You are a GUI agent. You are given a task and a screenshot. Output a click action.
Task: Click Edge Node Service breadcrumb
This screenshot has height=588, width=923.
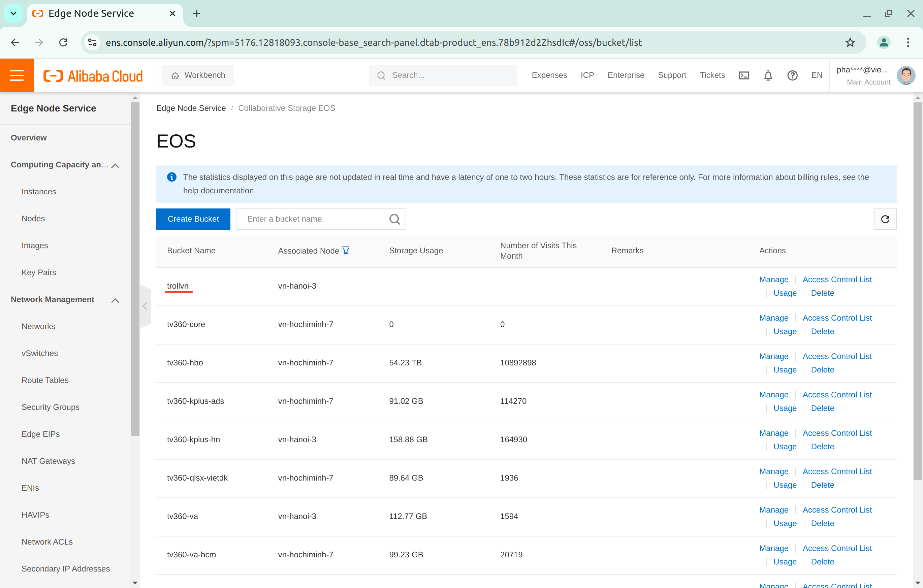pos(191,108)
